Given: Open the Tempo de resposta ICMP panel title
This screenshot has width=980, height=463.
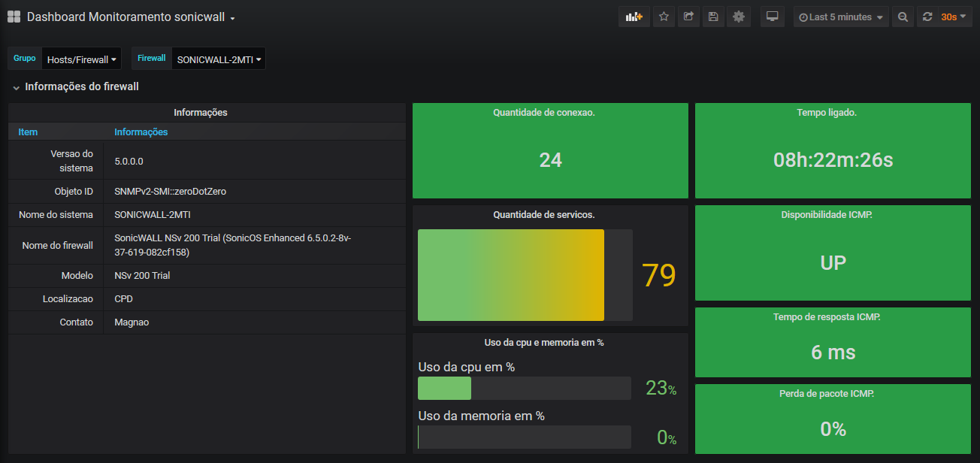Looking at the screenshot, I should (x=827, y=317).
